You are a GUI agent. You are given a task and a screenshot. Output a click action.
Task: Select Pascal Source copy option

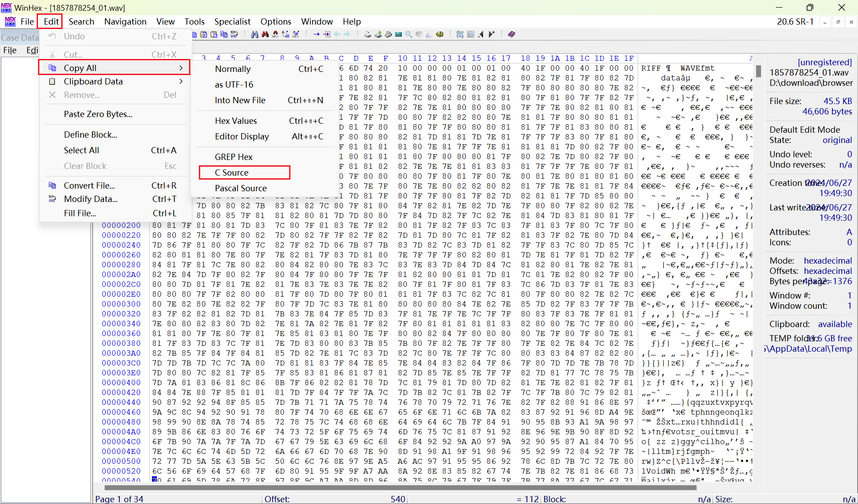click(240, 188)
